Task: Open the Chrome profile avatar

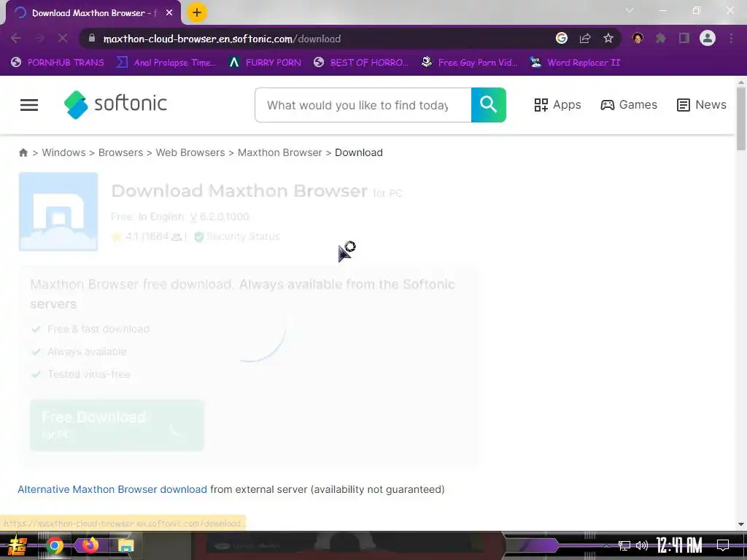Action: [708, 38]
